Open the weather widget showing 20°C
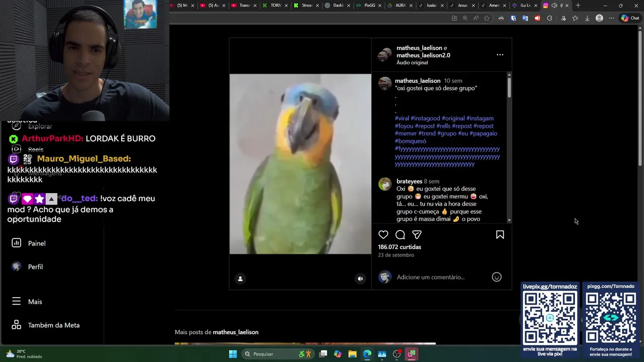 24,354
